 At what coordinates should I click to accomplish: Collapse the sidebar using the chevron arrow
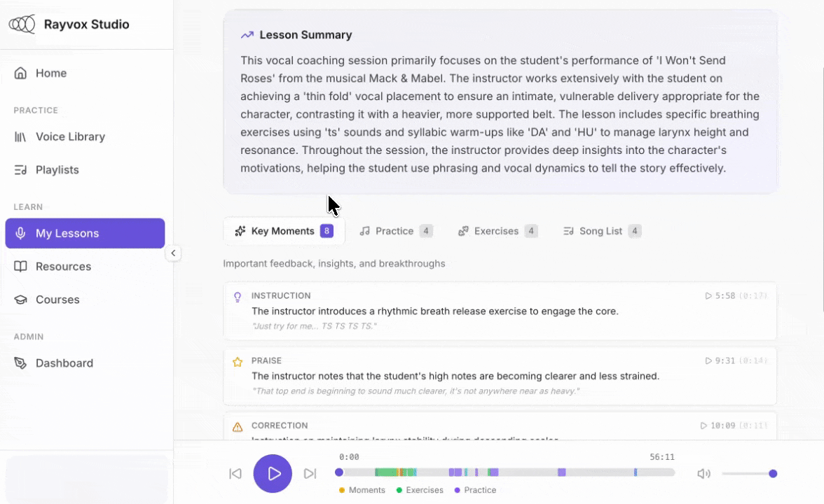click(173, 253)
